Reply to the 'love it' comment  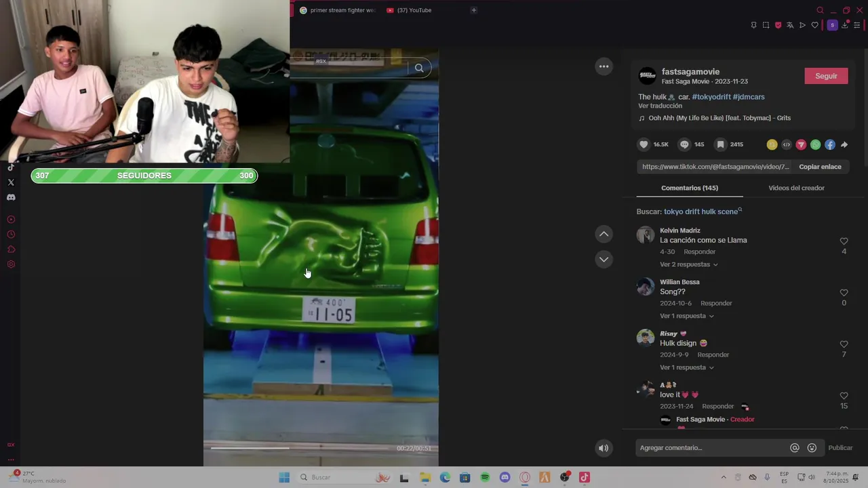[x=717, y=406]
